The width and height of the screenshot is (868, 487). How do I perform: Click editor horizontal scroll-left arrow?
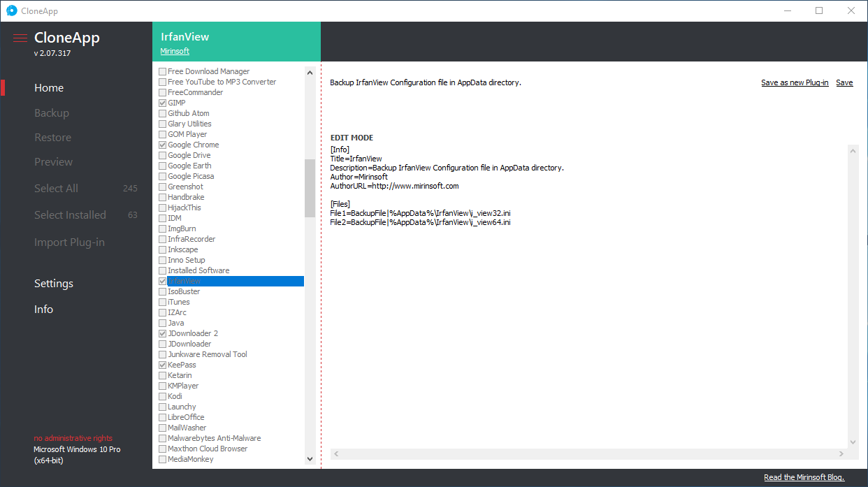336,454
